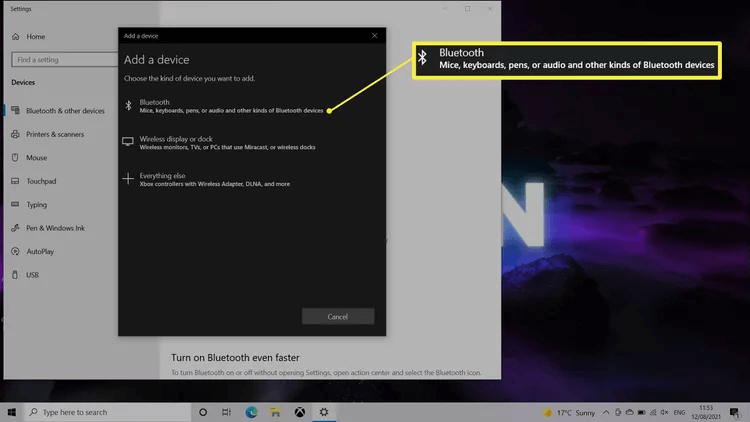The width and height of the screenshot is (750, 422).
Task: Close the Add a device dialog
Action: click(x=375, y=35)
